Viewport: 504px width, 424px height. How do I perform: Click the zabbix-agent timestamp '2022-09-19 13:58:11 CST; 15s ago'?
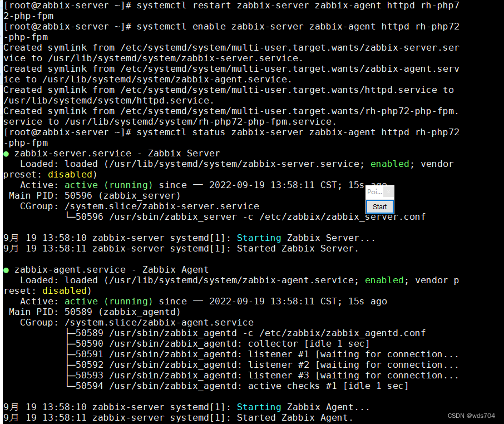point(298,302)
